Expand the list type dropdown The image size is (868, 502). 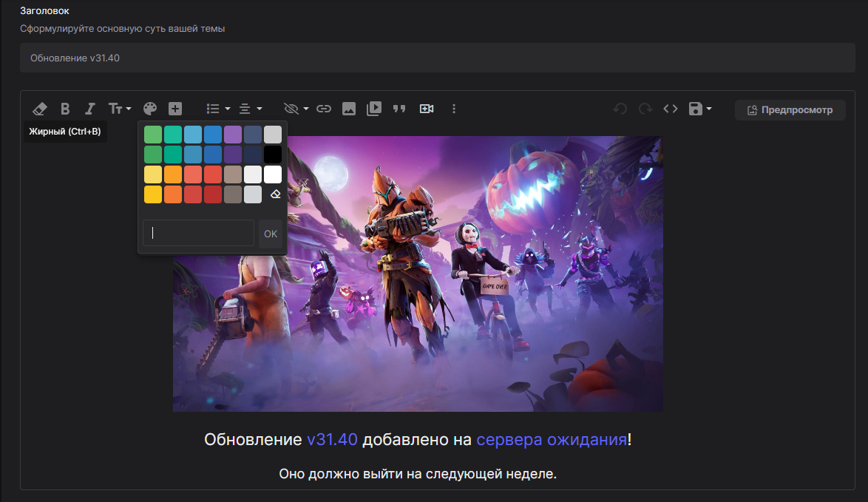point(218,109)
